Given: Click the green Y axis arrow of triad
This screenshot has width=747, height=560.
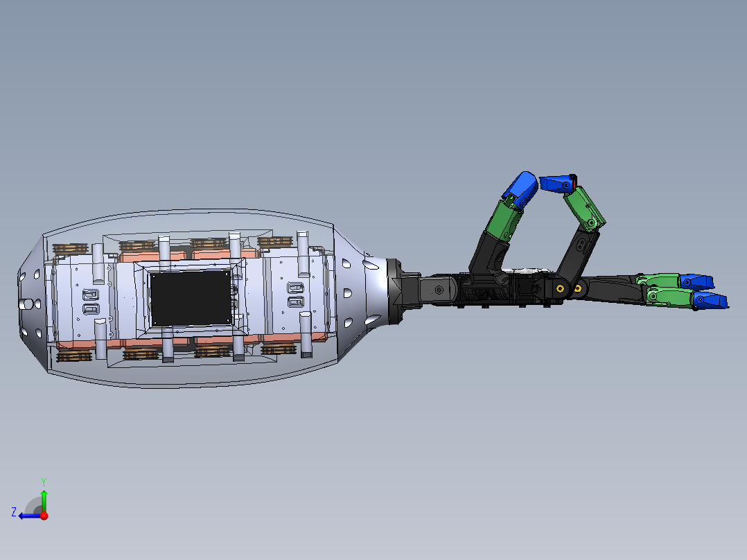Looking at the screenshot, I should pos(44,500).
